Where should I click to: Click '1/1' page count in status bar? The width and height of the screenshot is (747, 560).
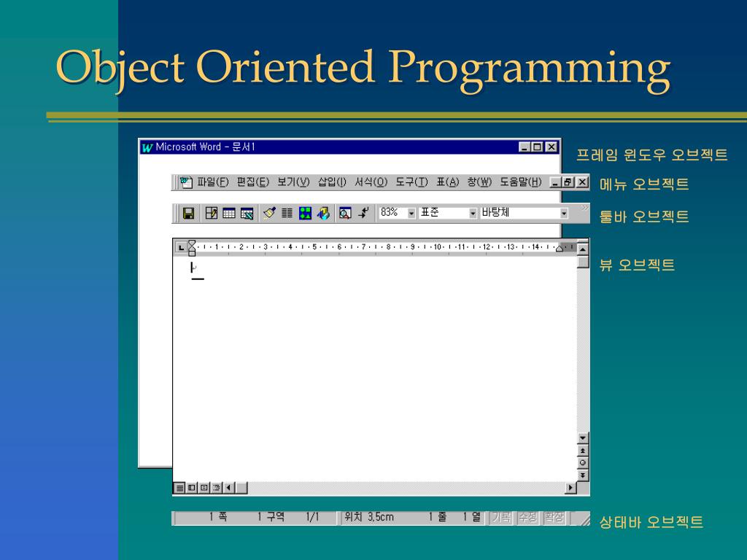click(x=312, y=517)
